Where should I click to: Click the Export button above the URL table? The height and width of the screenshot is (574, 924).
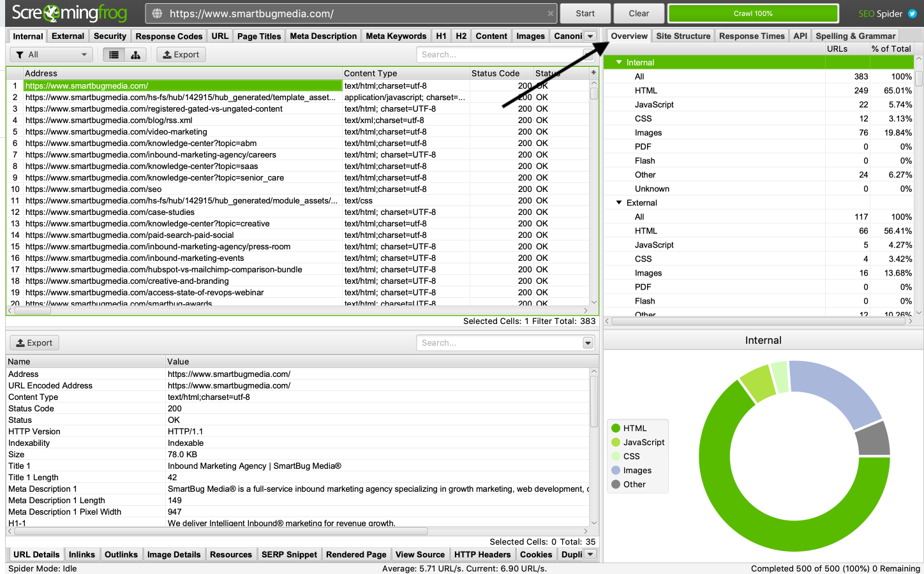pyautogui.click(x=181, y=55)
